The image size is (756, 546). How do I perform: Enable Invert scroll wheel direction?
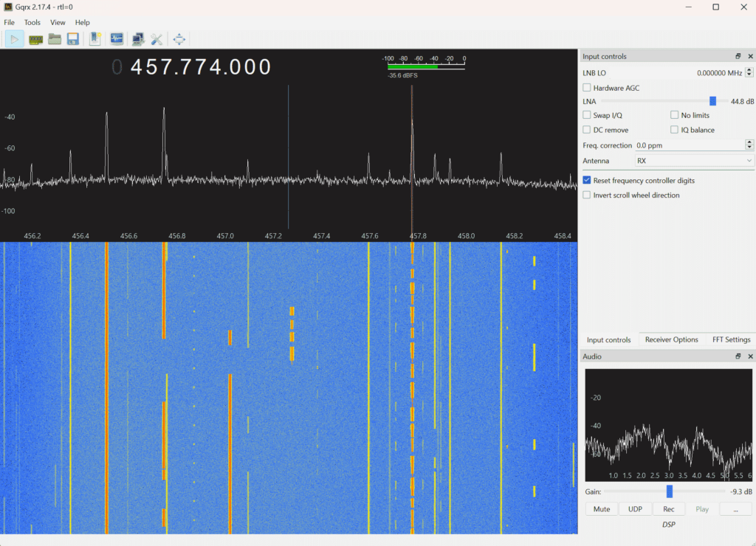[587, 196]
